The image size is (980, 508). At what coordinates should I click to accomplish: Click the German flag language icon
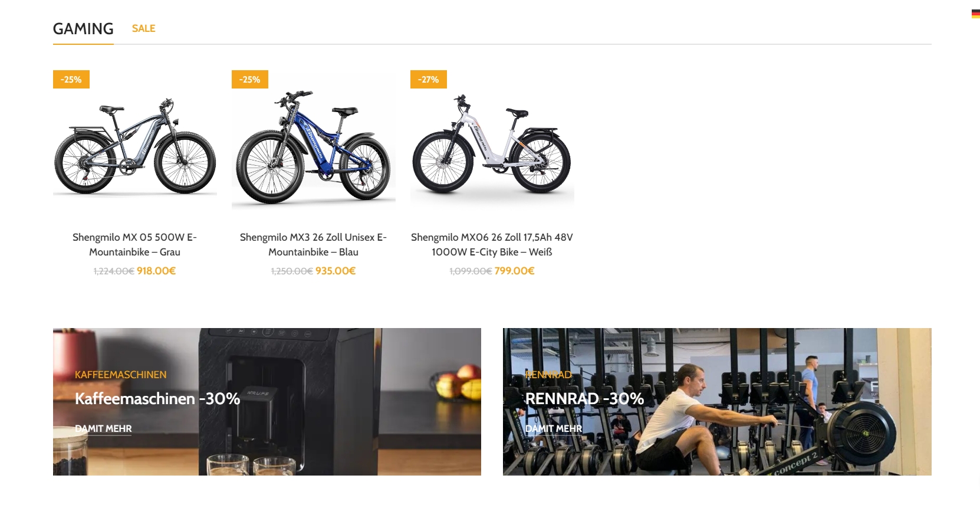975,14
